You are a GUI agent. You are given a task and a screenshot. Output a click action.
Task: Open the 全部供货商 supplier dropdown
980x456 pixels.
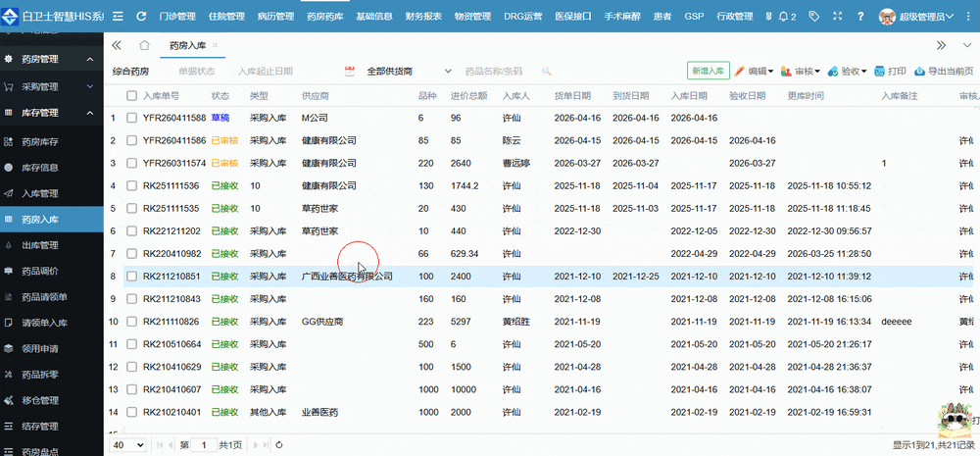tap(409, 72)
